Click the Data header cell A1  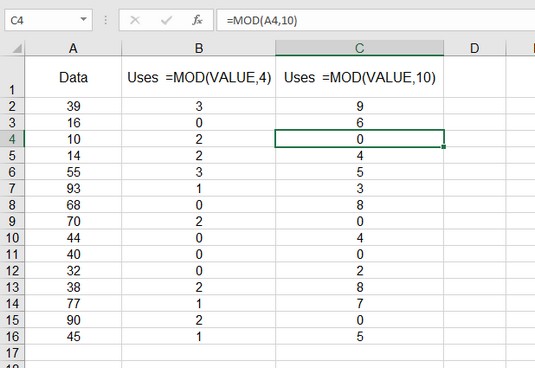73,77
